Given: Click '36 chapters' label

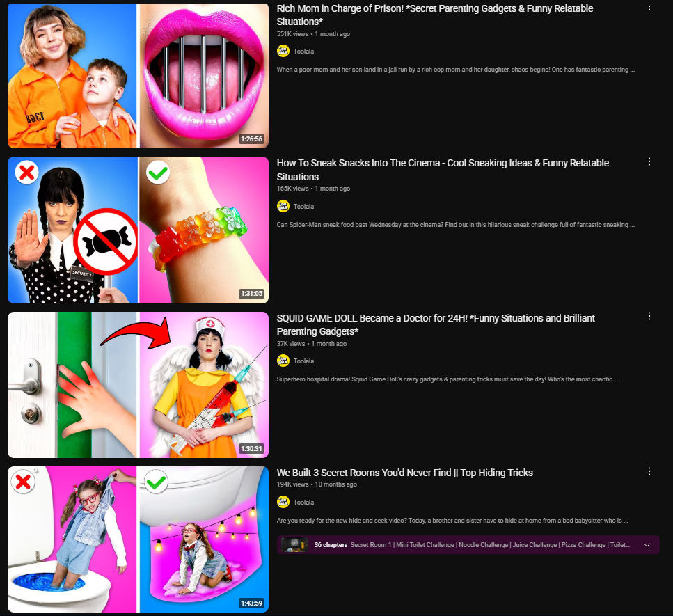Looking at the screenshot, I should 331,545.
